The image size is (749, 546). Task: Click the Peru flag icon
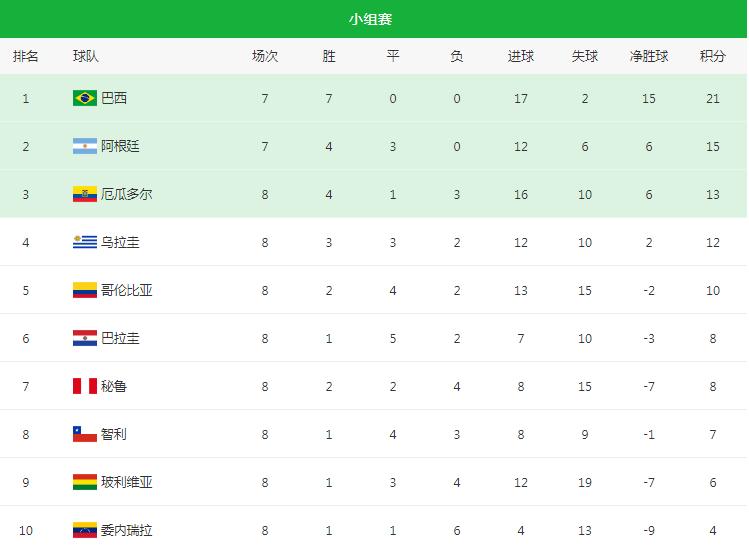click(85, 386)
